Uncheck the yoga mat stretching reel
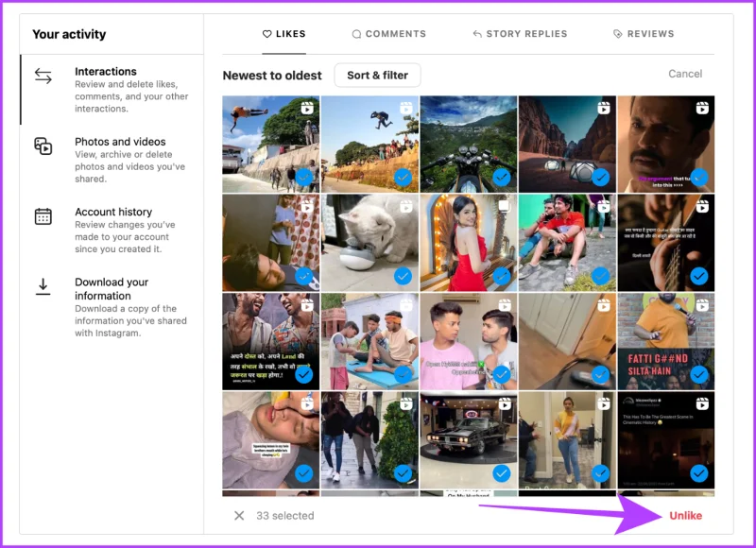 (x=403, y=374)
